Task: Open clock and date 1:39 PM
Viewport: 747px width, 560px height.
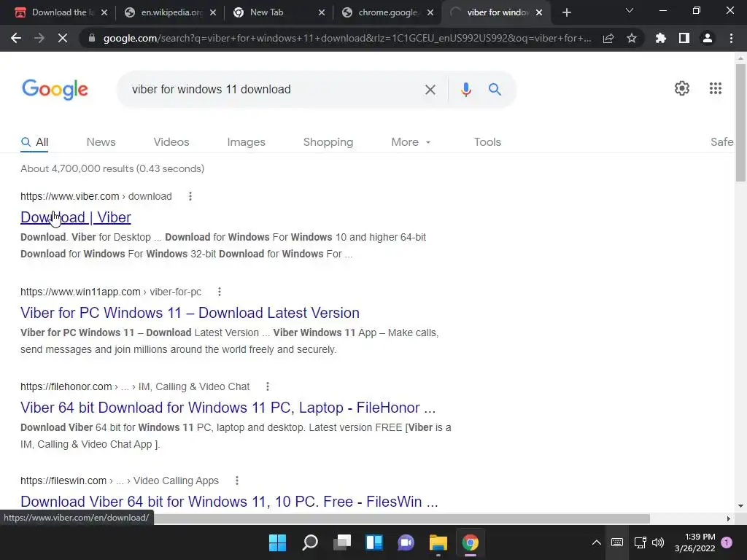Action: point(695,542)
